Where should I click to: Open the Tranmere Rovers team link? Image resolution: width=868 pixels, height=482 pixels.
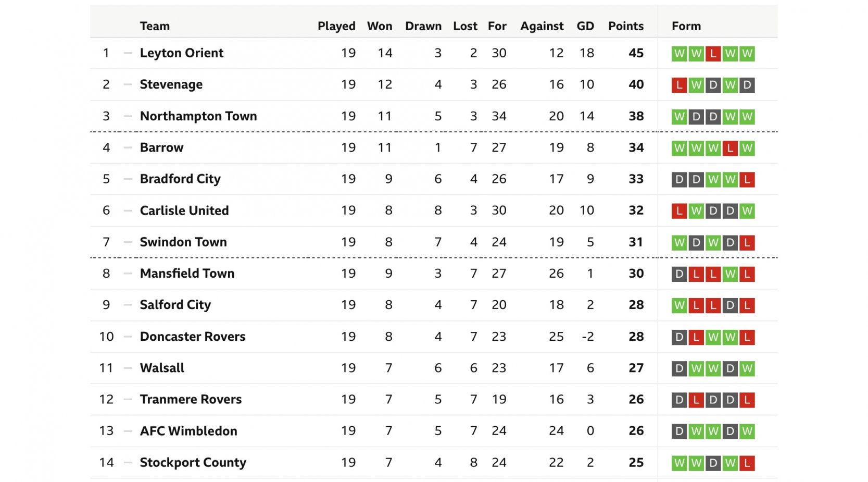191,400
